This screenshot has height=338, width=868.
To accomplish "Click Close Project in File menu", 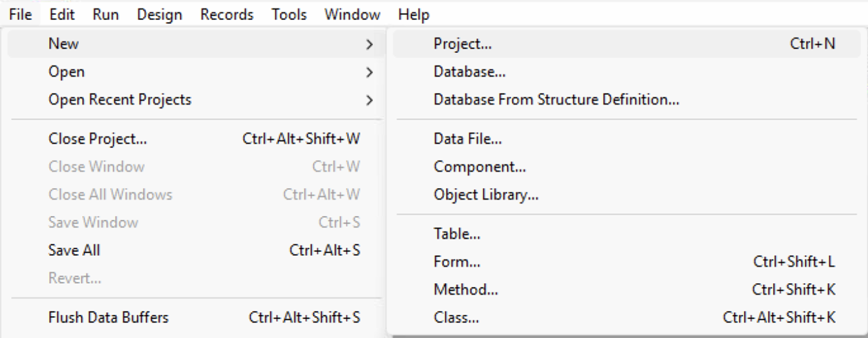I will [x=98, y=138].
